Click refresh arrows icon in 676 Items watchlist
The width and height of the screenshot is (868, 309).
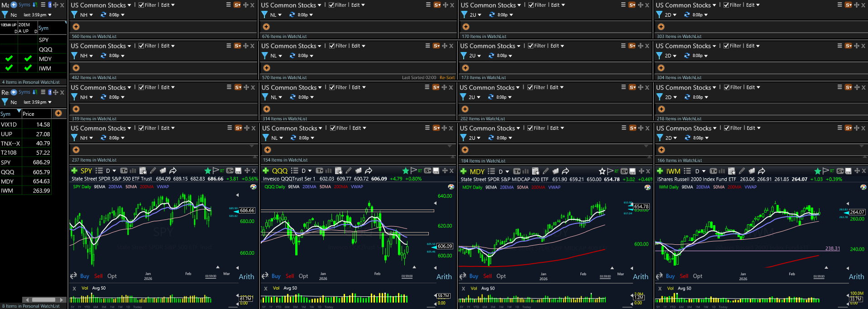tap(292, 15)
